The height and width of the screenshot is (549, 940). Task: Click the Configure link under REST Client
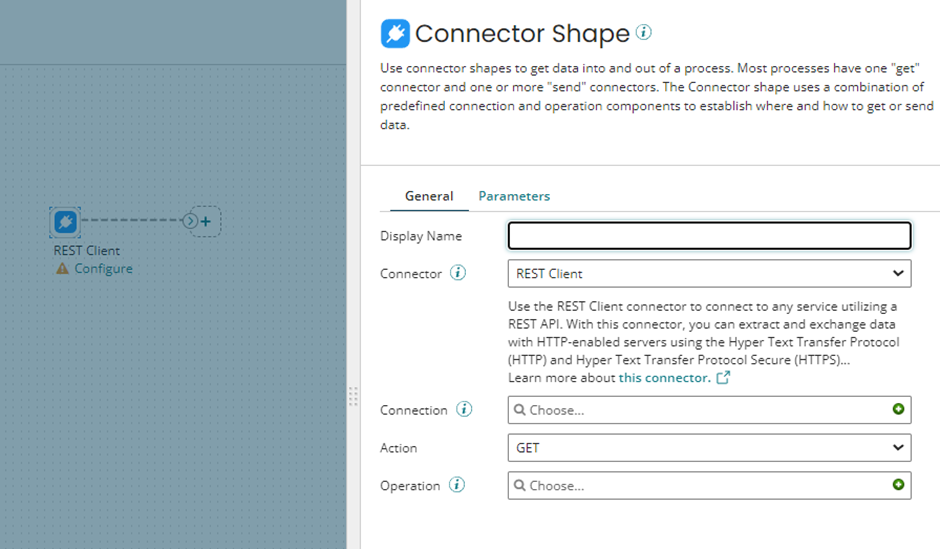(103, 269)
